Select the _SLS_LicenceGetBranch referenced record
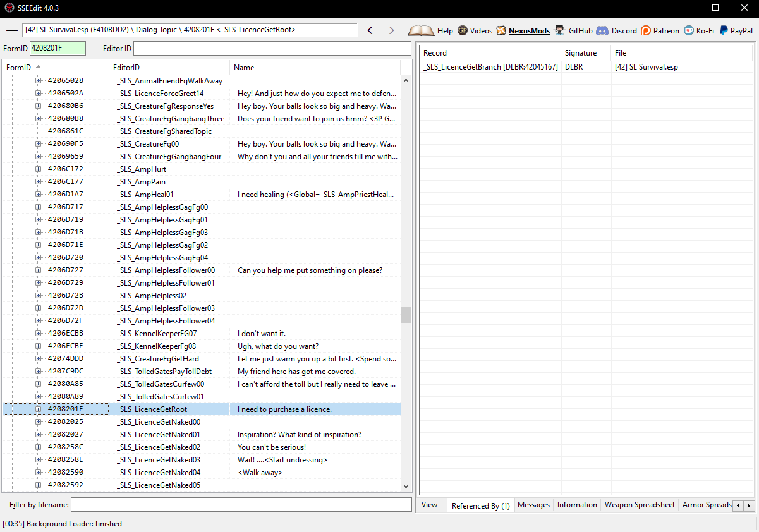759x532 pixels. point(490,66)
